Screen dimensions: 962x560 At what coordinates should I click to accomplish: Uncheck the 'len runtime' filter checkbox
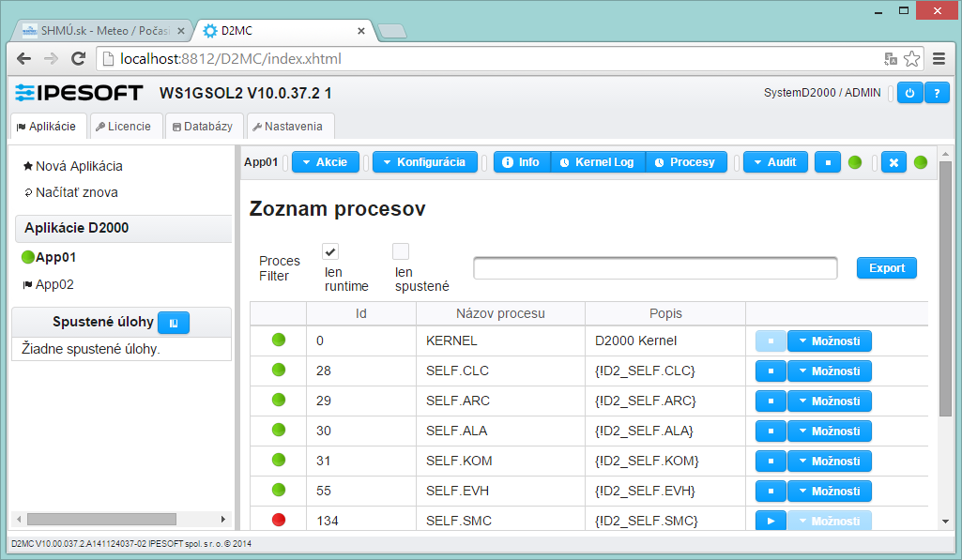(x=330, y=251)
